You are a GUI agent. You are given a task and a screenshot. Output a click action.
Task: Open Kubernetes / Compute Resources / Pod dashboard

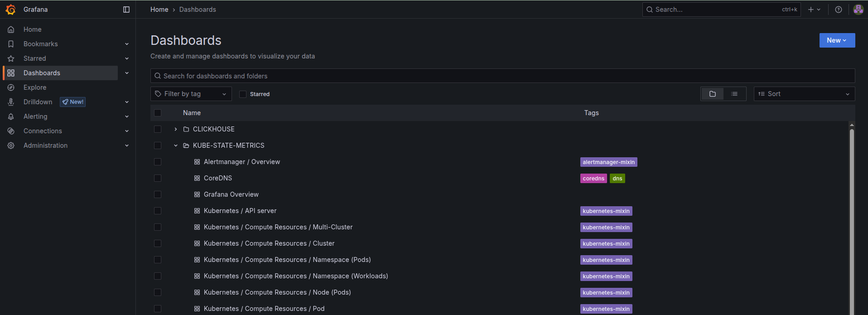click(x=264, y=309)
